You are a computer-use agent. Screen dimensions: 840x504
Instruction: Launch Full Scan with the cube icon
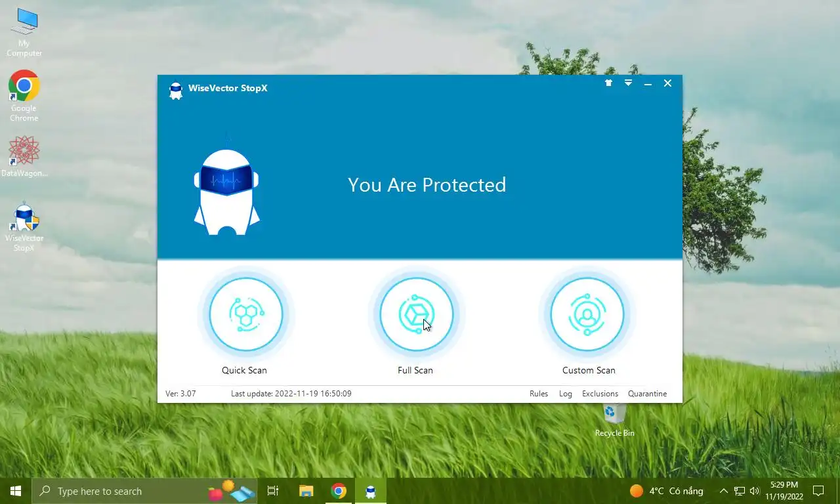pos(417,314)
